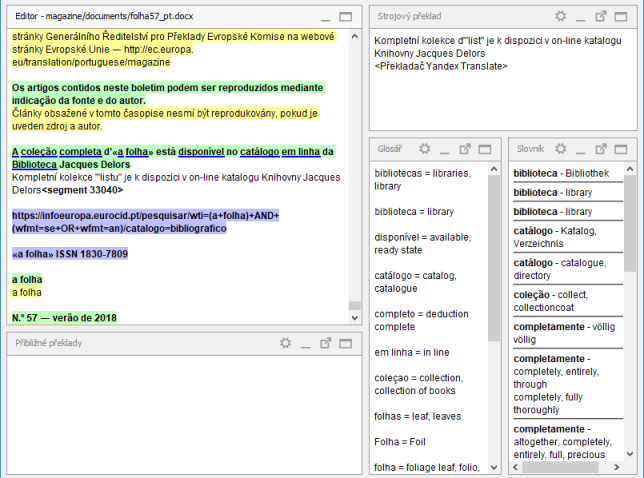Click glossary entry "folhas = leaf, leaves"
Screen dimensions: 644x478
tap(417, 416)
